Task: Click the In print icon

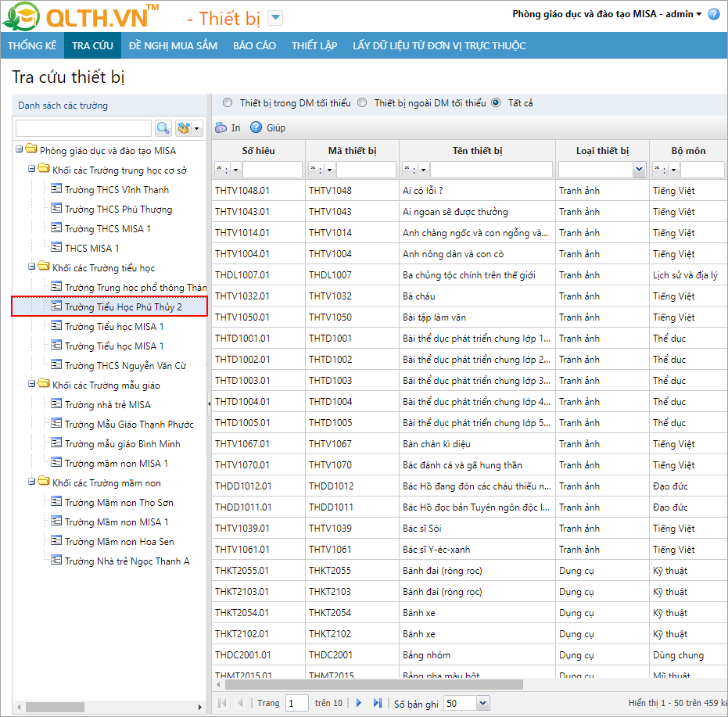Action: click(221, 127)
